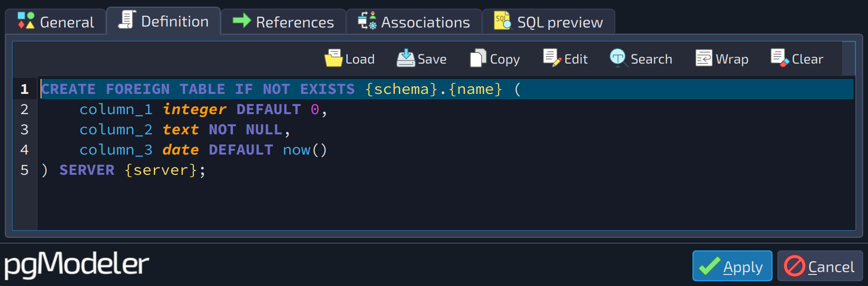Screen dimensions: 868x286
Task: Edit the code in external editor
Action: (566, 59)
